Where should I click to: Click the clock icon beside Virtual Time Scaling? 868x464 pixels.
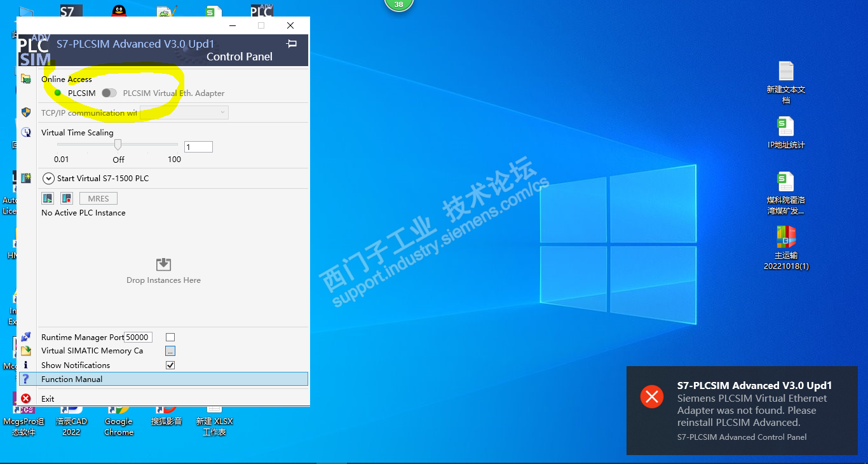coord(26,132)
